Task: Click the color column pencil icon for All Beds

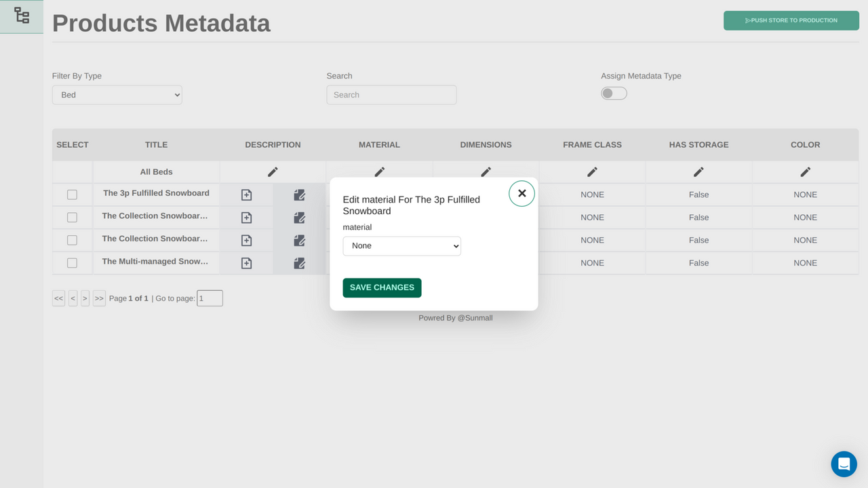Action: coord(805,171)
